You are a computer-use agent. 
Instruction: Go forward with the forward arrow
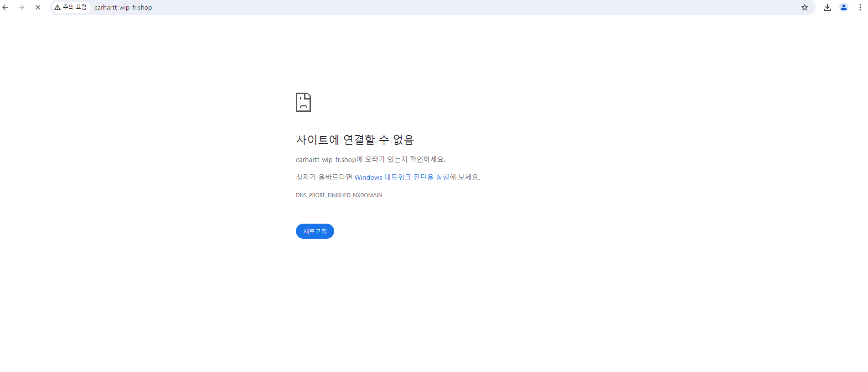coord(21,7)
